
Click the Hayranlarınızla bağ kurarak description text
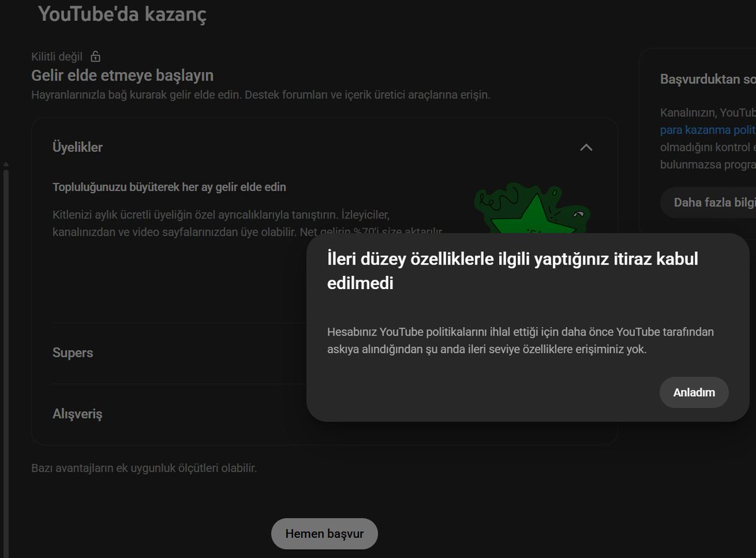[x=261, y=96]
